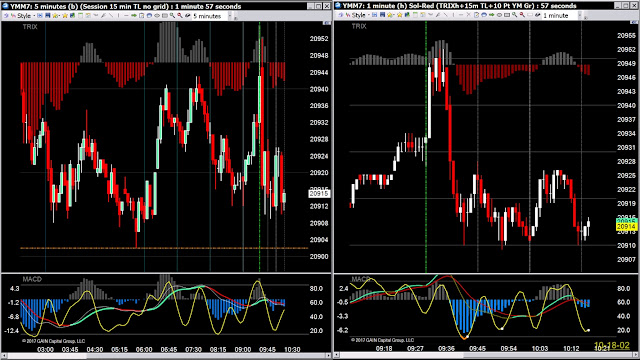Minimize the 1 minute chart window
The height and width of the screenshot is (360, 640).
(618, 6)
